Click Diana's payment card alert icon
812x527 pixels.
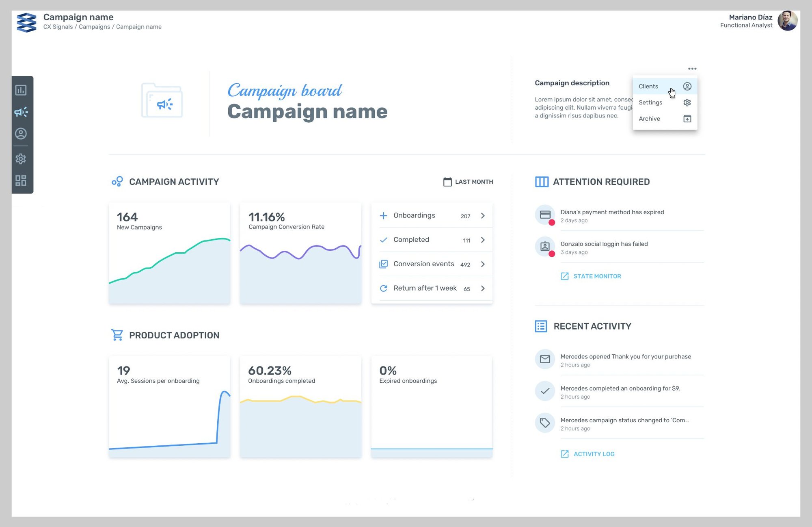tap(545, 215)
